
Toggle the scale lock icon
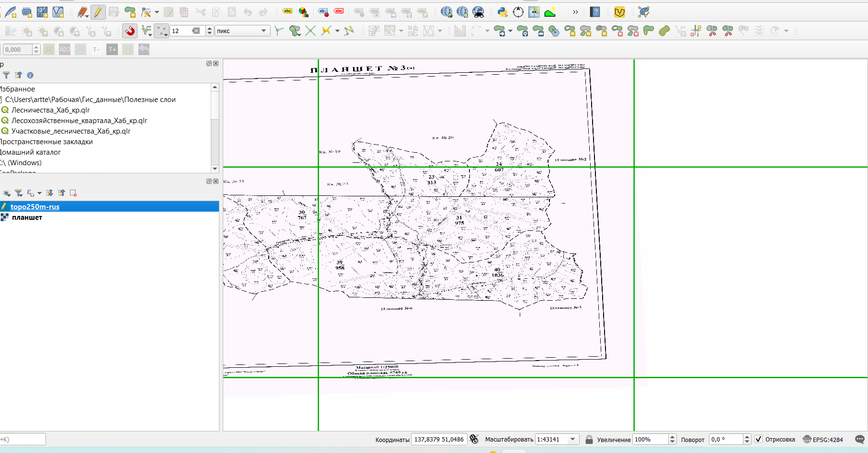(x=589, y=439)
